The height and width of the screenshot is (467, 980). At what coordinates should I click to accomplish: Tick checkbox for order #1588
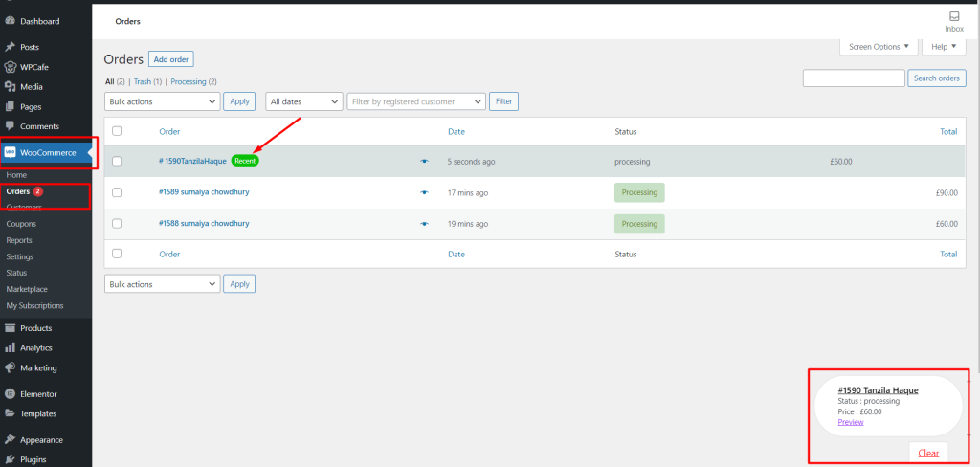click(x=117, y=224)
